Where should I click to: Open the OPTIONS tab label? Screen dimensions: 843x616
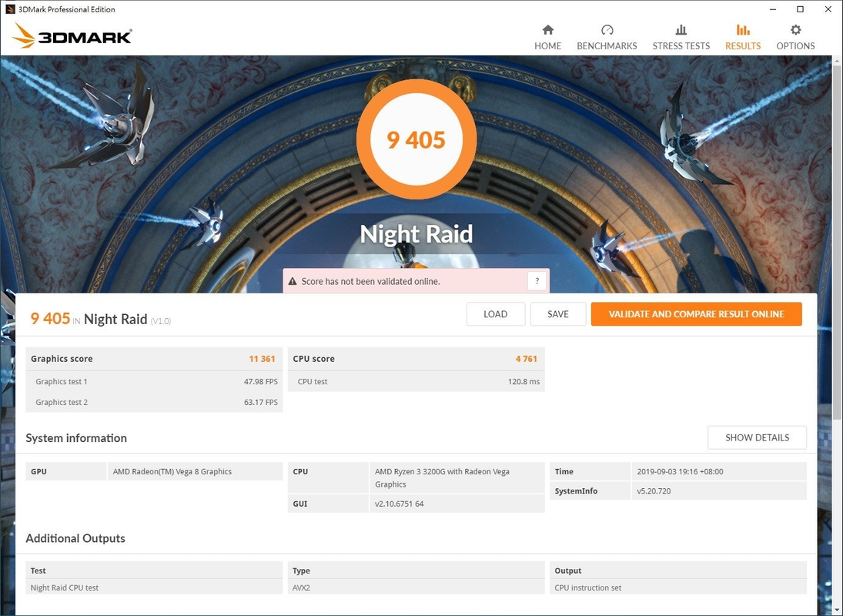point(796,46)
